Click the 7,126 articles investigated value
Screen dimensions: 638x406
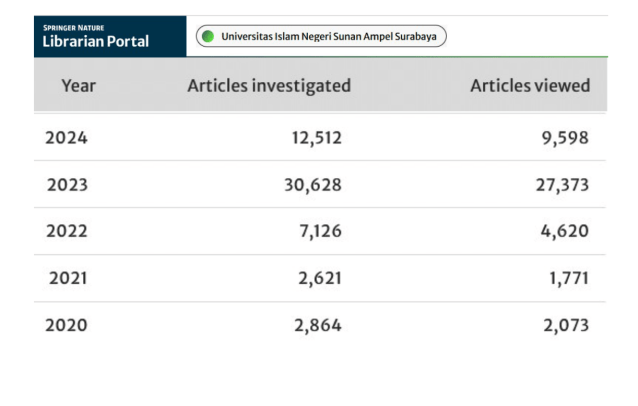point(321,231)
